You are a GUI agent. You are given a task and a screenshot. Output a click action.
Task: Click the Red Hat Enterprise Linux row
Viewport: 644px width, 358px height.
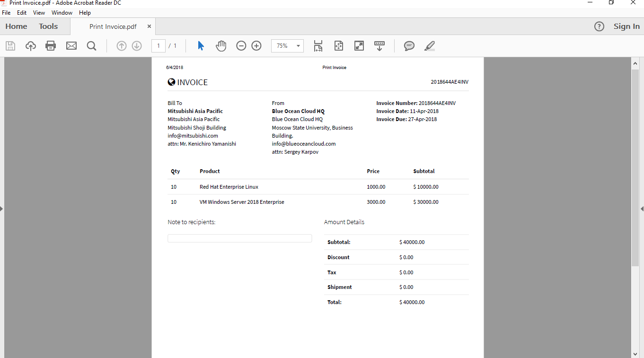318,187
